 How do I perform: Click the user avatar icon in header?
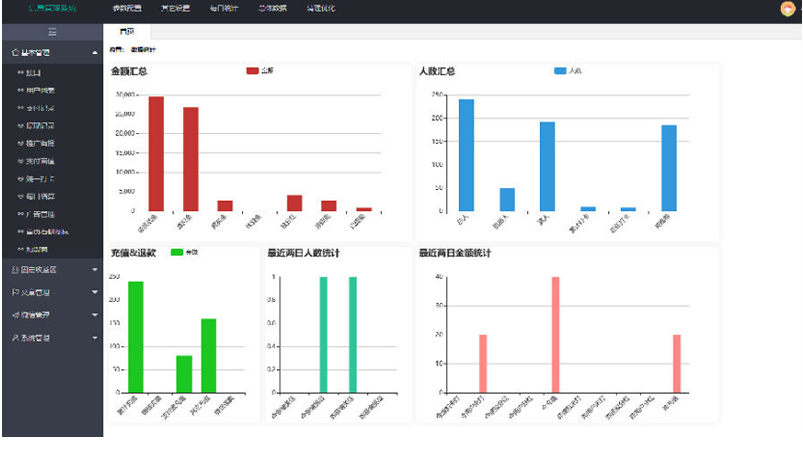(x=787, y=9)
